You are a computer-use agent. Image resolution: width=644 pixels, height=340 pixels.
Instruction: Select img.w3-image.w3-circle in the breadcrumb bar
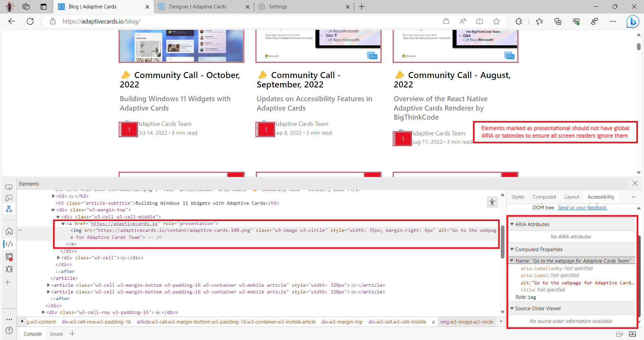[x=467, y=322]
